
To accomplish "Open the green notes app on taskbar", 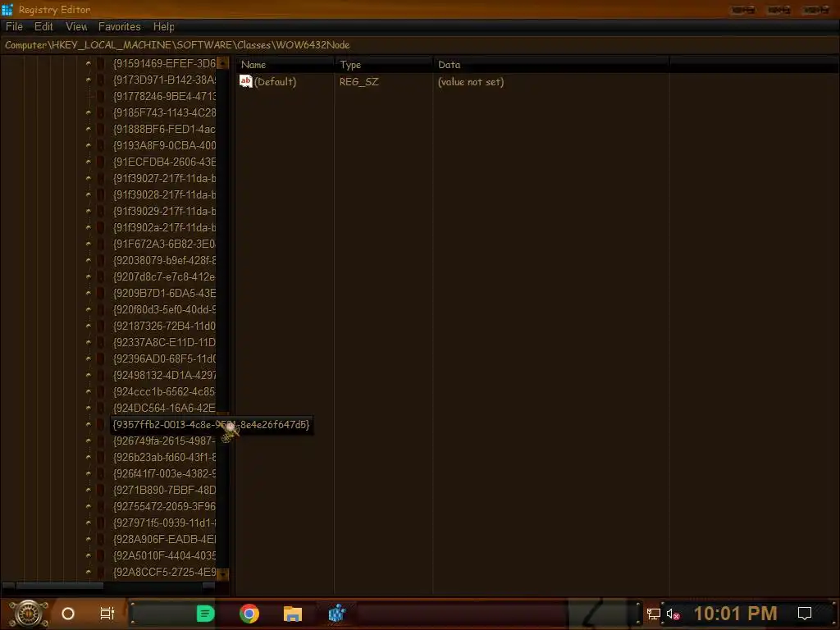I will (205, 614).
